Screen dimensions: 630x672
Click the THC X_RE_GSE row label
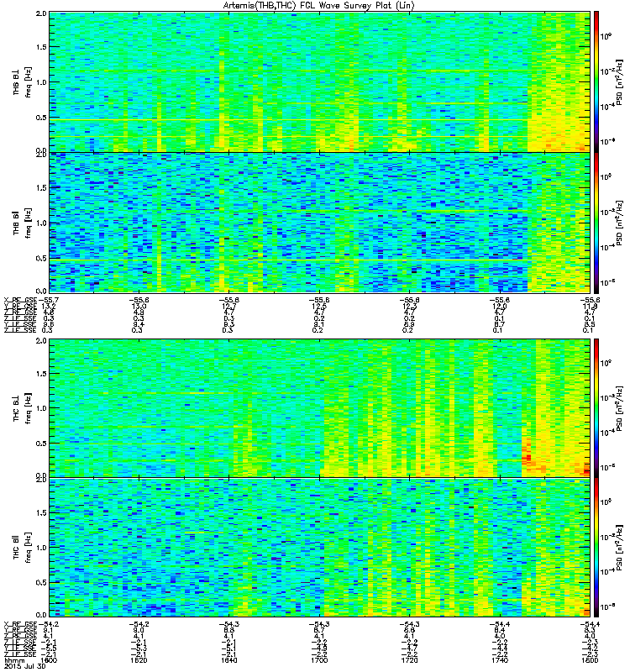20,624
